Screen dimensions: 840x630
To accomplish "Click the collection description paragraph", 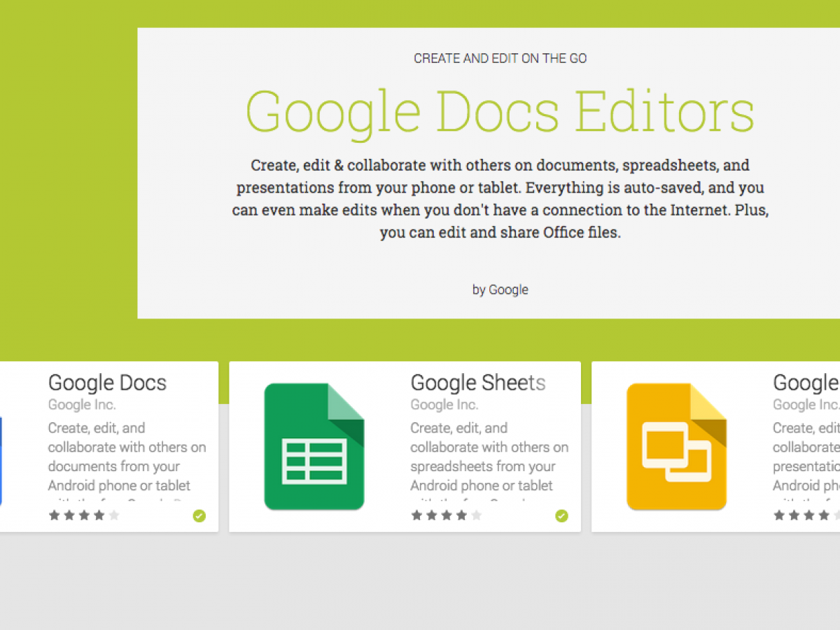I will 500,199.
